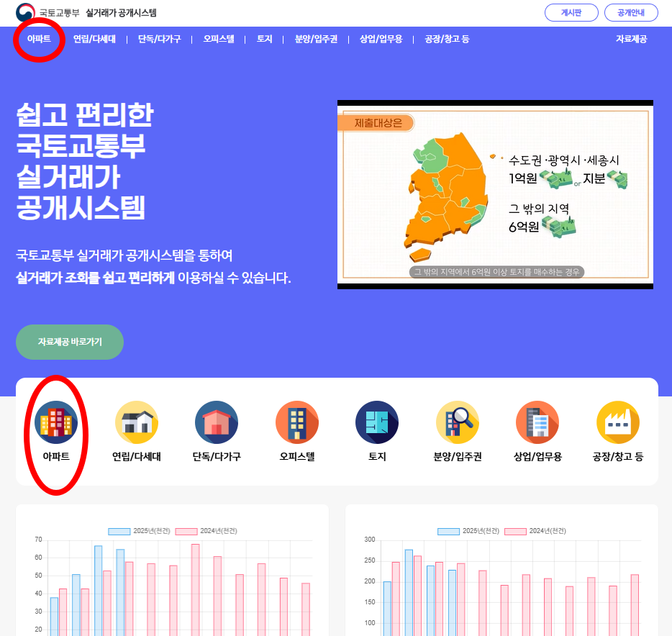Click the 제출대상은 map banner image
Image resolution: width=672 pixels, height=636 pixels.
[x=495, y=194]
